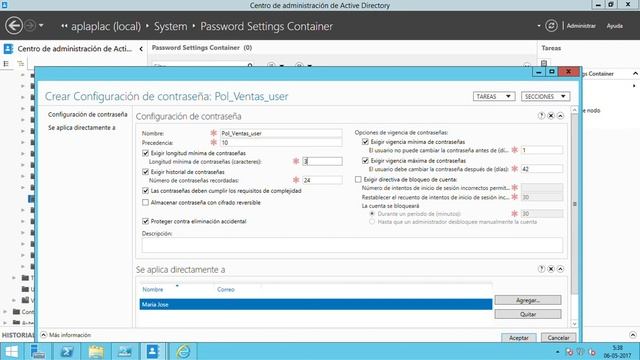
Task: Open Server Manager from taskbar
Action: click(x=38, y=351)
